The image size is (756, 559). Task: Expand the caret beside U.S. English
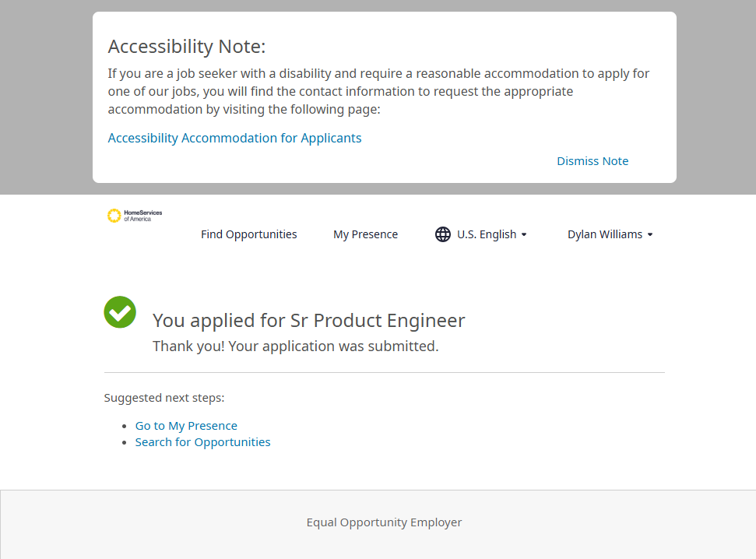coord(524,234)
